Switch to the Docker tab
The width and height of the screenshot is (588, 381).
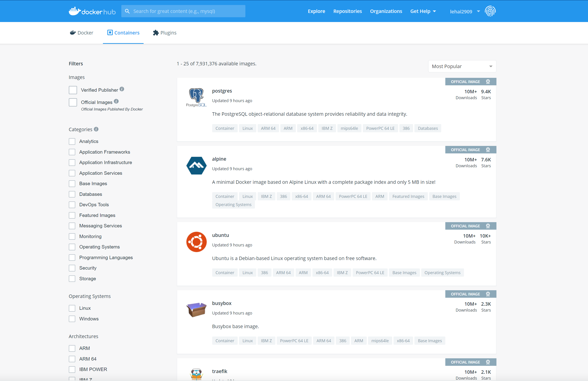(82, 33)
